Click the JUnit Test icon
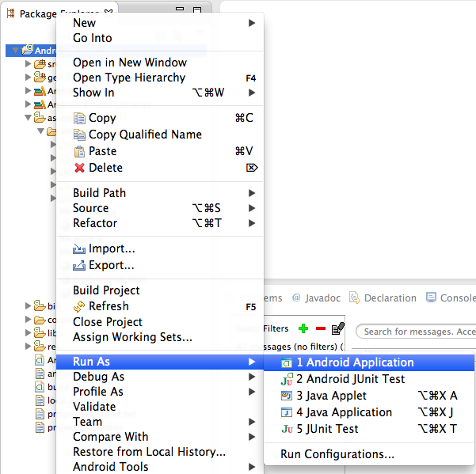Screen dimensions: 476x474 pos(287,429)
